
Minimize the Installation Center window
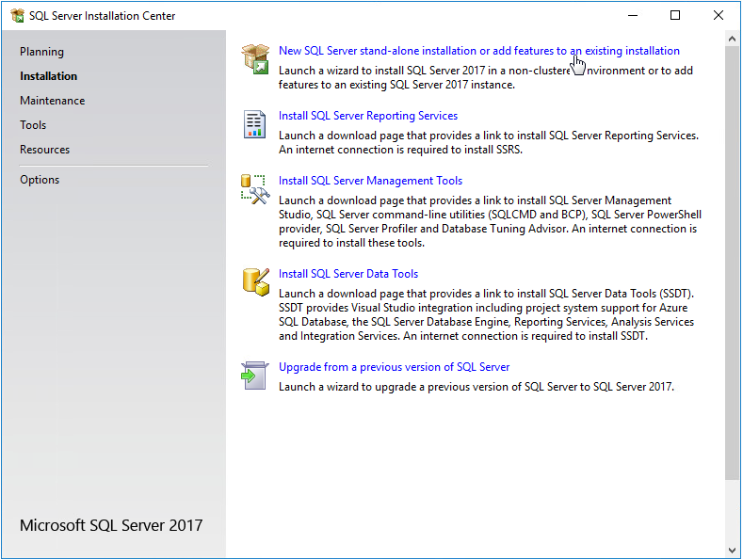click(x=633, y=16)
